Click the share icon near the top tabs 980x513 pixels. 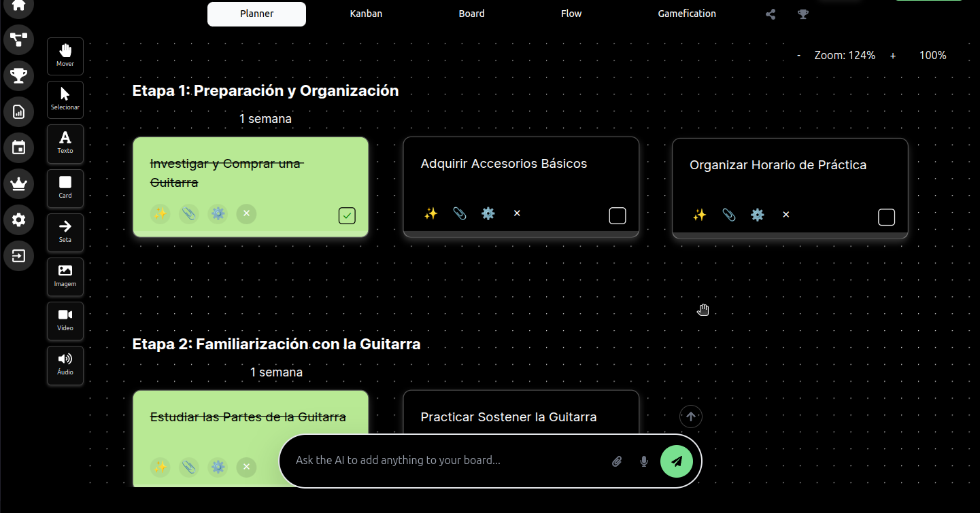coord(770,13)
